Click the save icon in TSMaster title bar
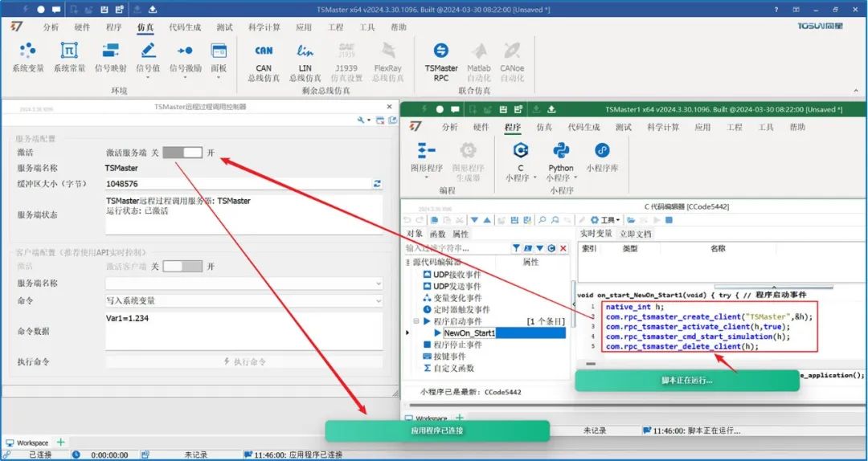This screenshot has height=461, width=868. 104,10
